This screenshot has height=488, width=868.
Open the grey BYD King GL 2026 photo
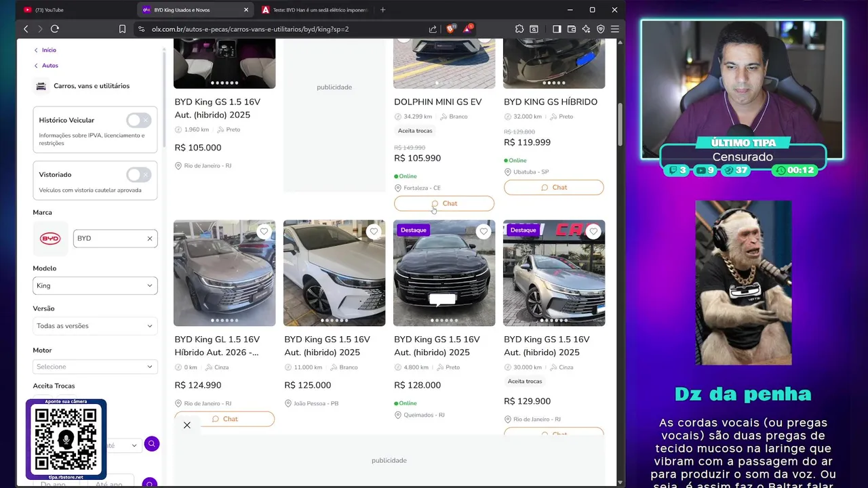click(224, 272)
